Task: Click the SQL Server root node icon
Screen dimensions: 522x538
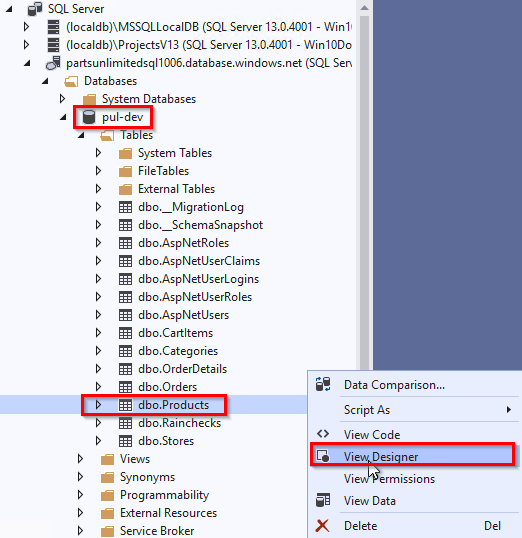Action: (x=35, y=9)
